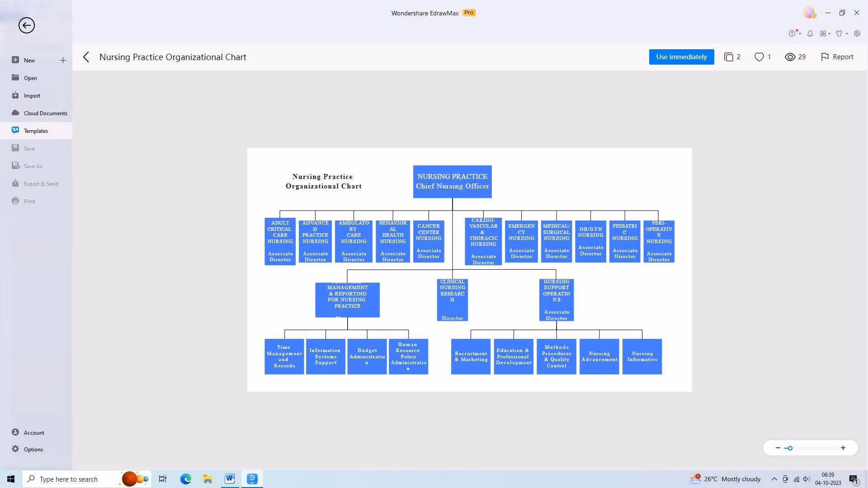Click the Use immediately button

pos(681,57)
